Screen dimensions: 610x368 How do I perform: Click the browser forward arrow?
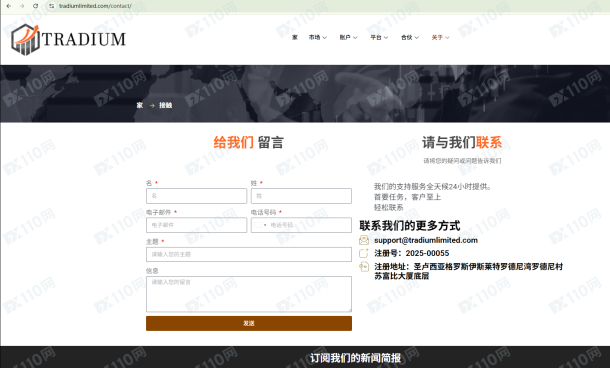(22, 6)
